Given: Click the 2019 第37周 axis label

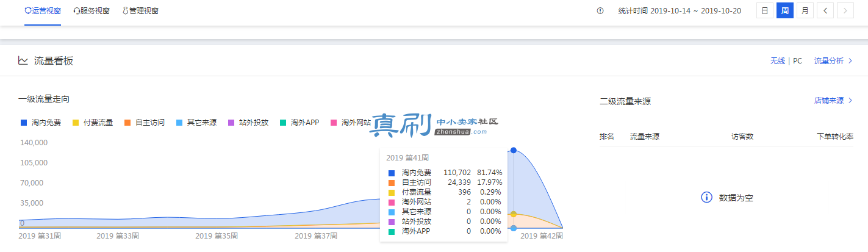Looking at the screenshot, I should tap(316, 236).
